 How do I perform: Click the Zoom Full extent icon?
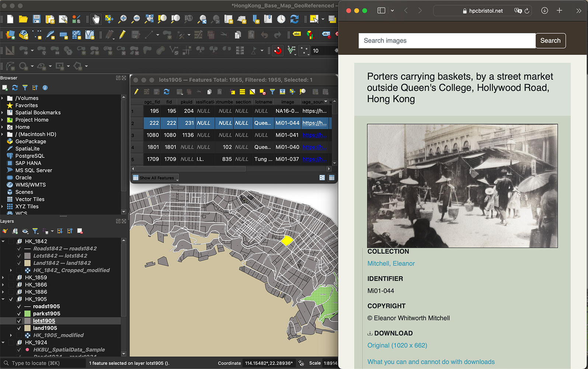point(149,19)
